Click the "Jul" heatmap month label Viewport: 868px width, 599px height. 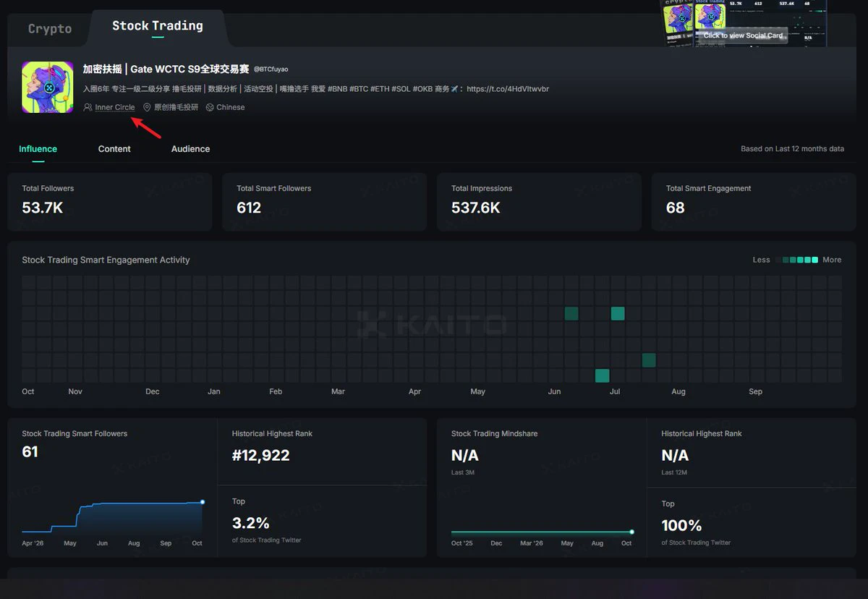point(615,391)
